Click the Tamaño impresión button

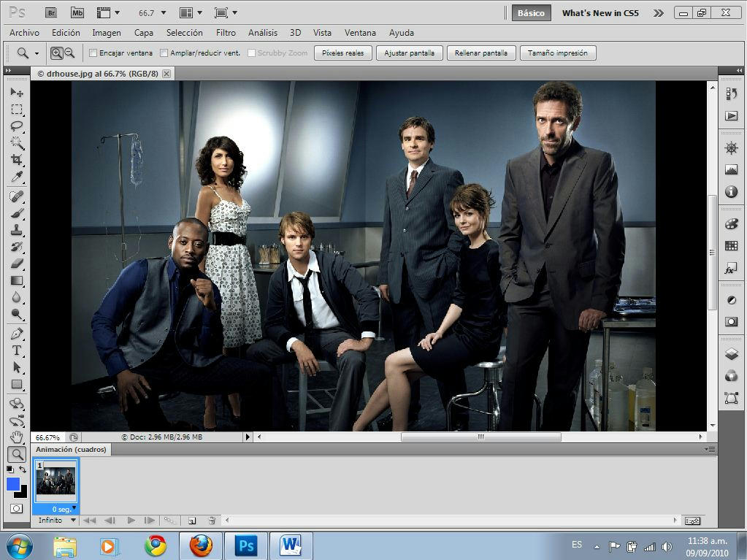[x=557, y=53]
